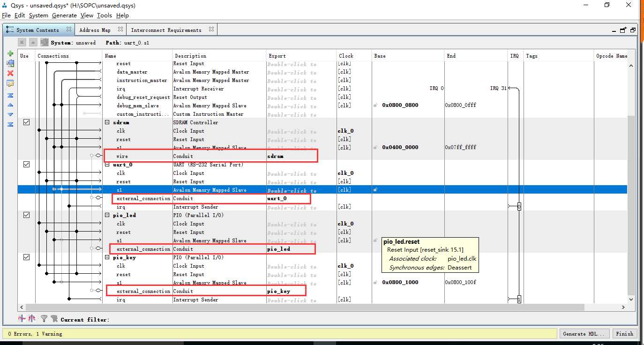Close the System Contents tab with its X
This screenshot has width=644, height=345.
69,29
